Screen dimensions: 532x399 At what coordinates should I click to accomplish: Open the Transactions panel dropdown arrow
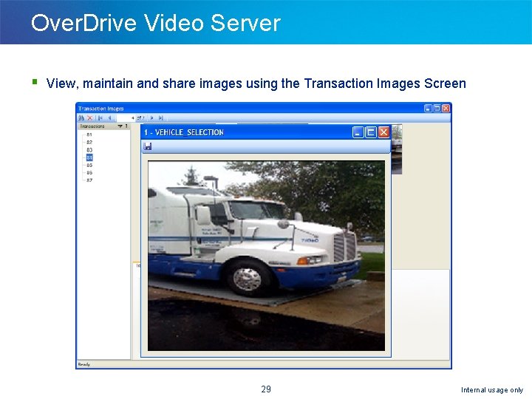(x=120, y=126)
